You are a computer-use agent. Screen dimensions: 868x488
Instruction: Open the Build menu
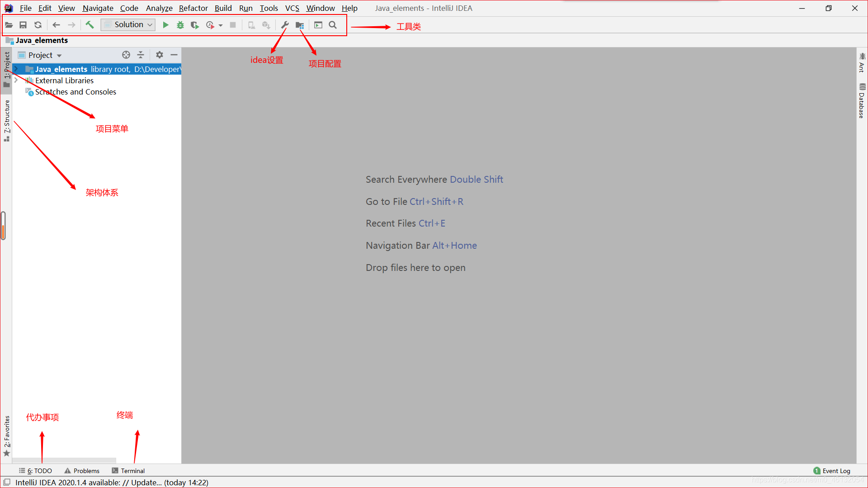click(x=223, y=8)
